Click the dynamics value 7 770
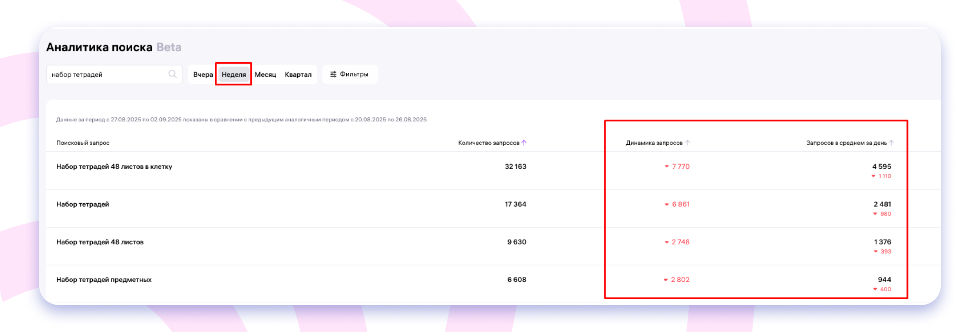 pos(681,166)
